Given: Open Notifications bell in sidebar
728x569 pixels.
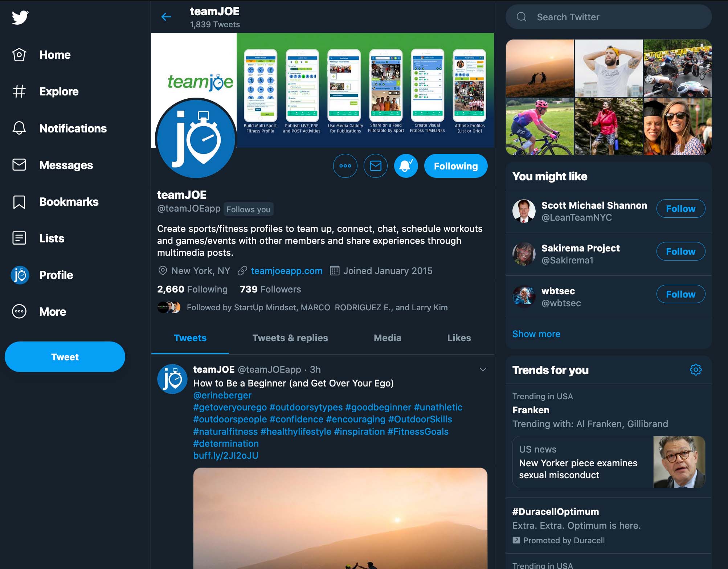Looking at the screenshot, I should coord(19,128).
